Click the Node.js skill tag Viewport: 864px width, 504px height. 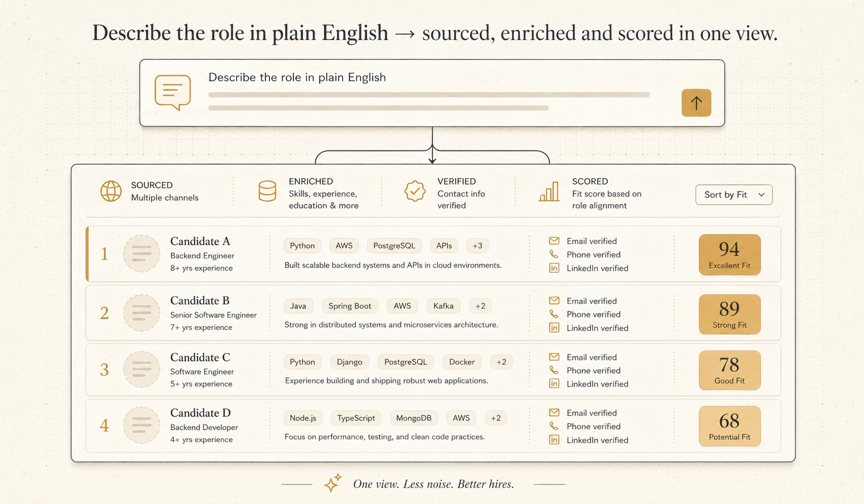coord(303,418)
